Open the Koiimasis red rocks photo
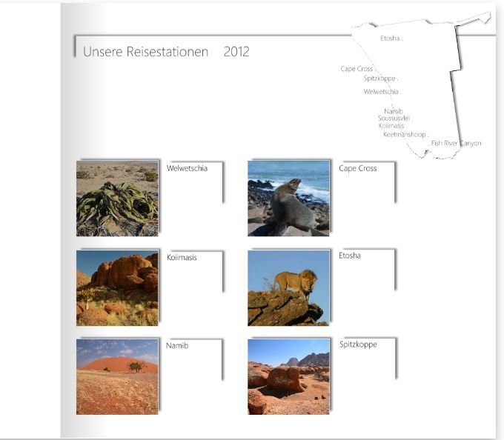The image size is (504, 440). click(117, 288)
